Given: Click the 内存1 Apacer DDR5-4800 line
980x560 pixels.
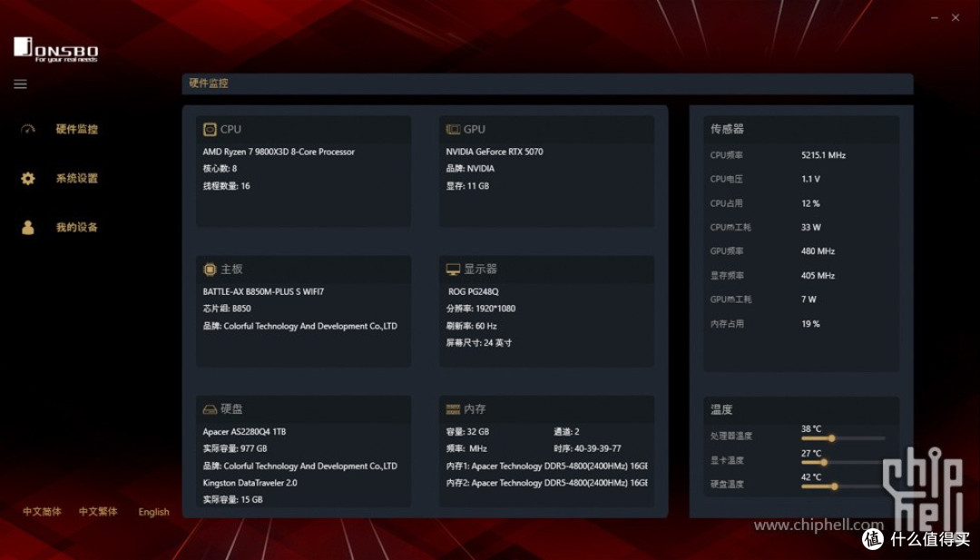Looking at the screenshot, I should [x=547, y=467].
